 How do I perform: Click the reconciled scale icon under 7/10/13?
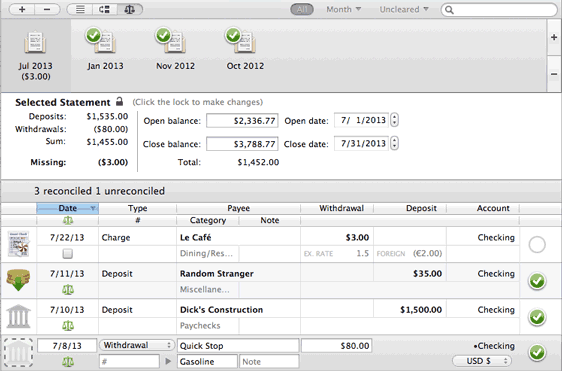(x=68, y=326)
